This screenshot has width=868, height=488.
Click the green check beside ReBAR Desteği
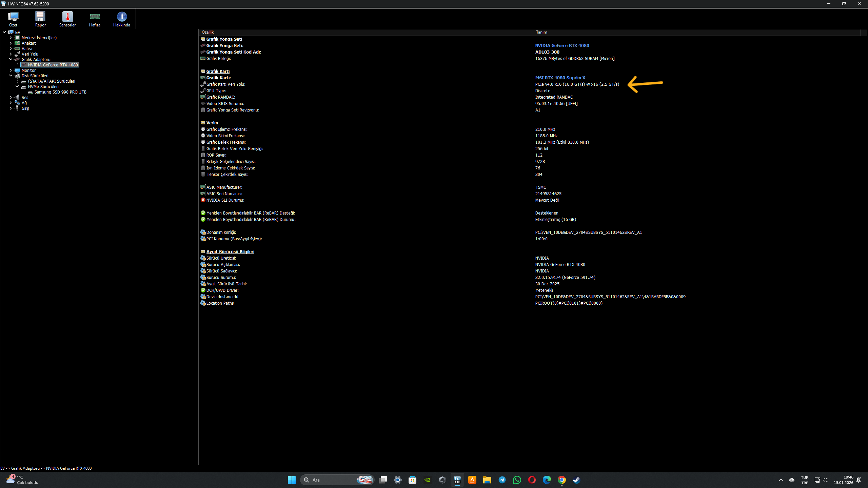(x=203, y=213)
